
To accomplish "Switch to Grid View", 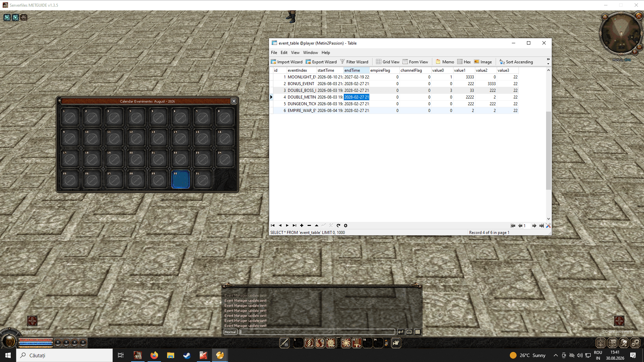I will coord(388,62).
